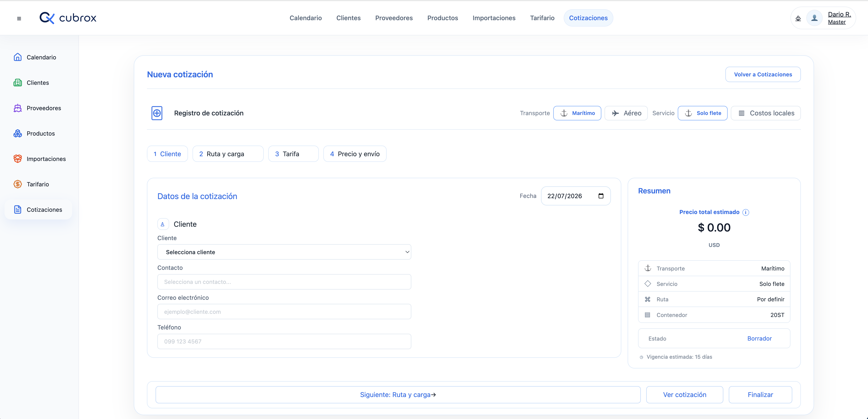Open Clientes label in left sidebar
Image resolution: width=868 pixels, height=419 pixels.
[x=38, y=83]
